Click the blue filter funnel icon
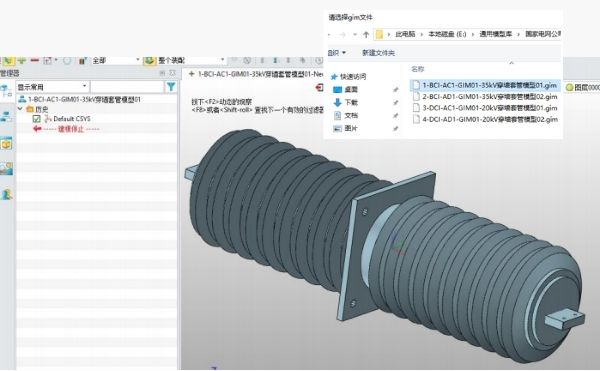The width and height of the screenshot is (600, 371). click(171, 87)
